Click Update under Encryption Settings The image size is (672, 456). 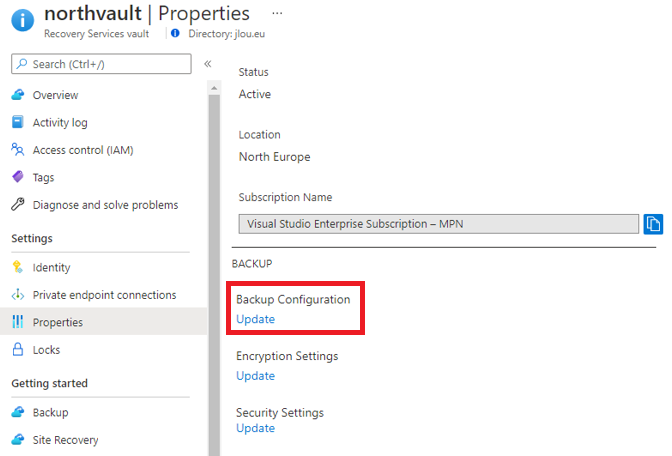pos(255,376)
